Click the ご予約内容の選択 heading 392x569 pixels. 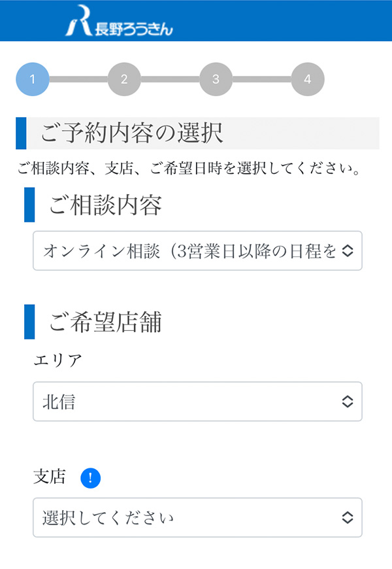coord(132,133)
